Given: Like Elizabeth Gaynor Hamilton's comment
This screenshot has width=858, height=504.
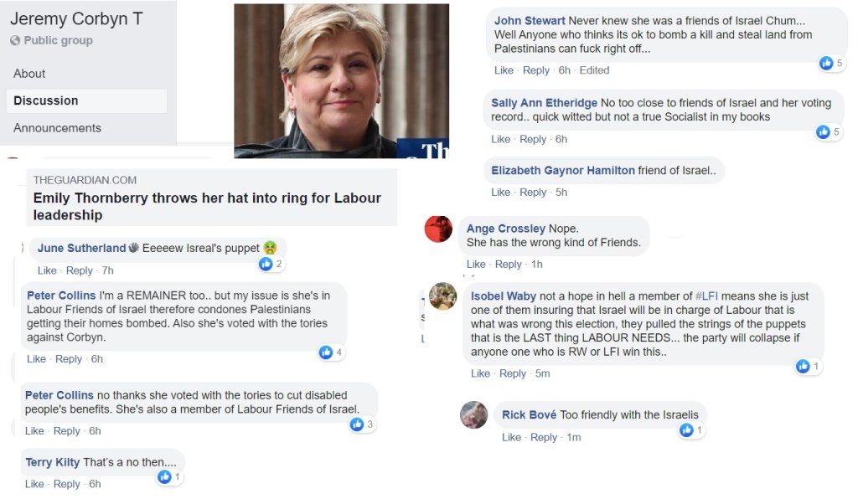Looking at the screenshot, I should (x=501, y=193).
